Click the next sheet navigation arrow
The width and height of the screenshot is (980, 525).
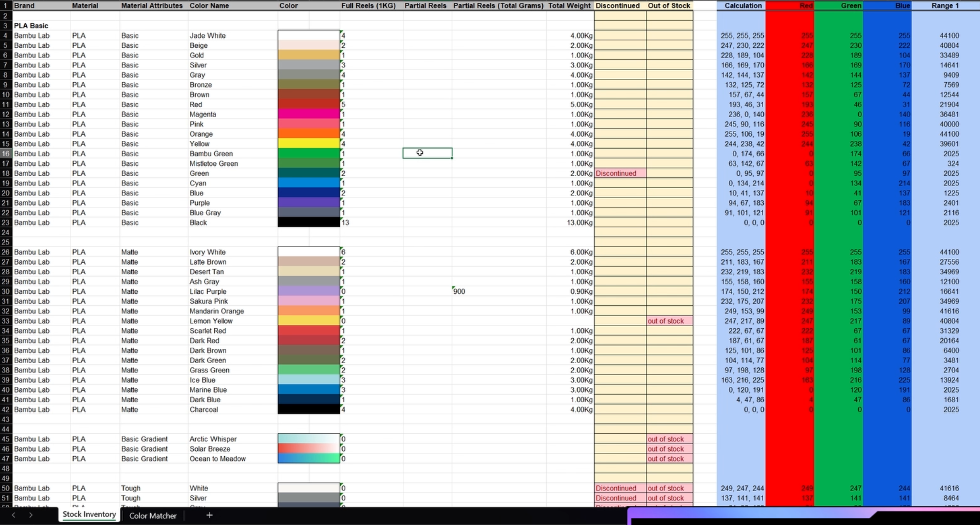30,515
